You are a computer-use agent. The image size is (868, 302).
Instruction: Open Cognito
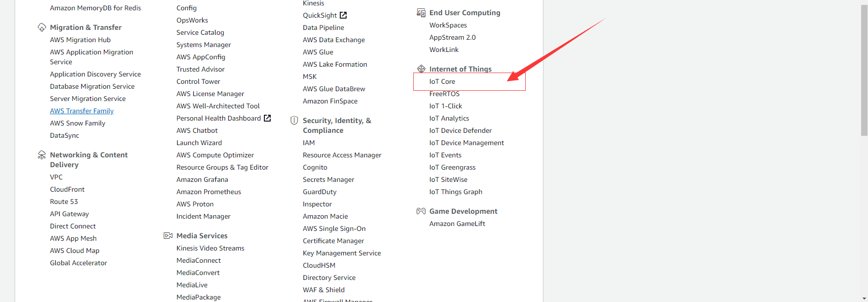pyautogui.click(x=315, y=167)
